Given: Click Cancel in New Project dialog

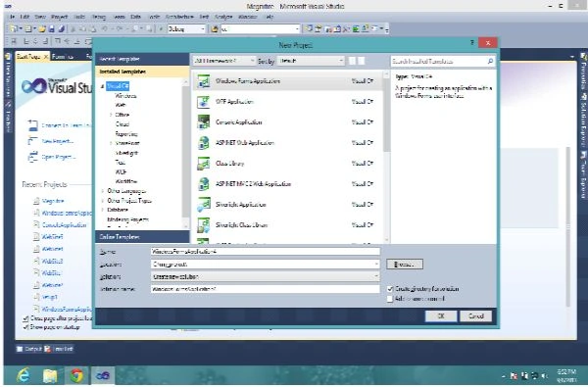Looking at the screenshot, I should [x=476, y=316].
